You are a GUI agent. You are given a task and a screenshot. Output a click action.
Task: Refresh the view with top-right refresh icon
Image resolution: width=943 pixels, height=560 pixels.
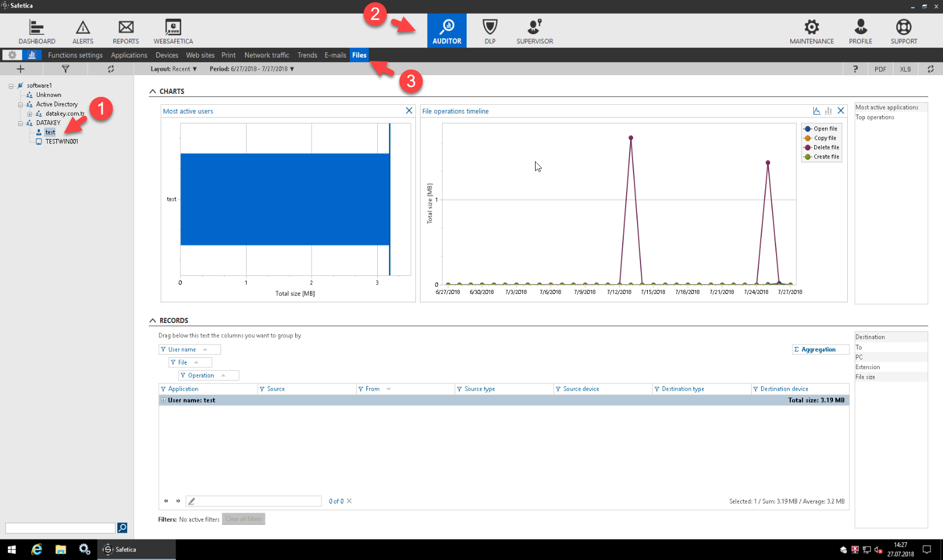coord(930,69)
